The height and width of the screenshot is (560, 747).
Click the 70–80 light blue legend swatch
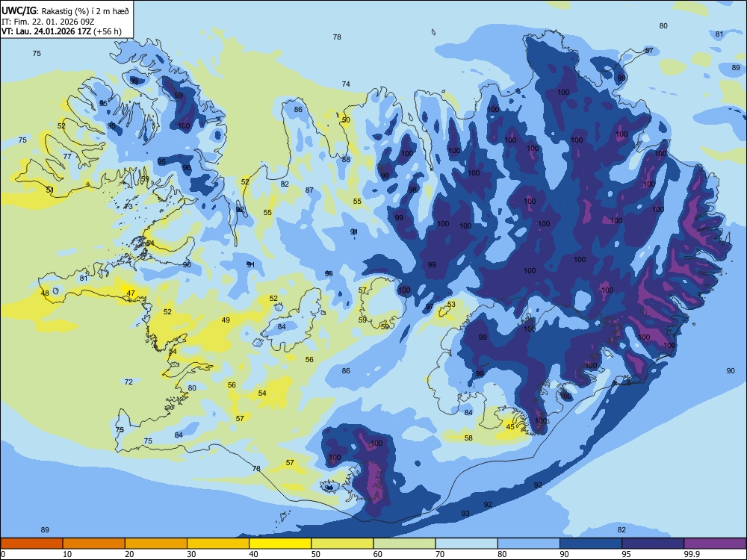[x=466, y=544]
